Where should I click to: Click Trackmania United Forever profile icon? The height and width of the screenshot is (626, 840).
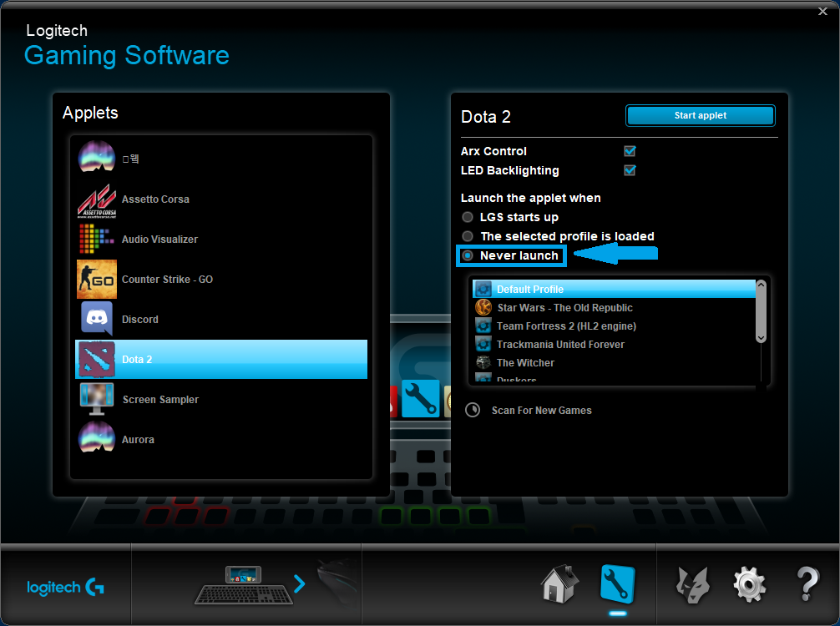click(x=483, y=344)
